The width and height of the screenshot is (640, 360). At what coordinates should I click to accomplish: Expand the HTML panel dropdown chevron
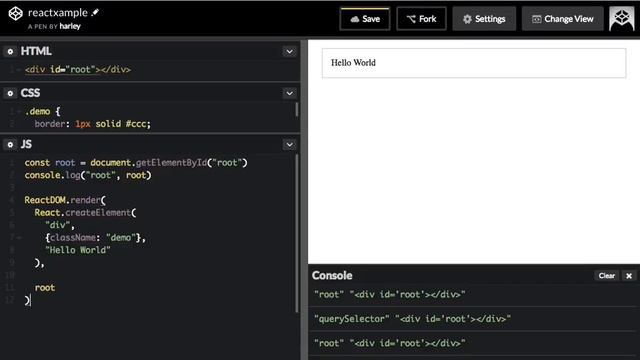coord(289,51)
